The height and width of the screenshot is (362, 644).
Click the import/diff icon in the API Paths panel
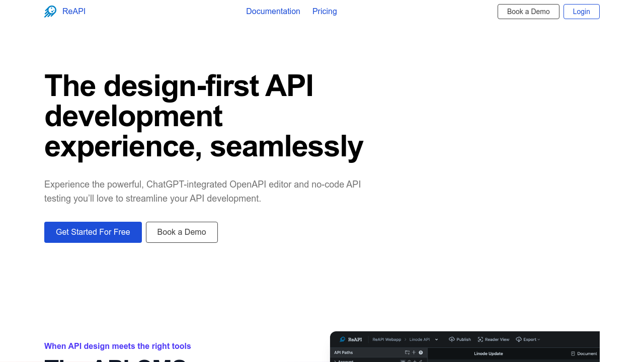pyautogui.click(x=407, y=352)
